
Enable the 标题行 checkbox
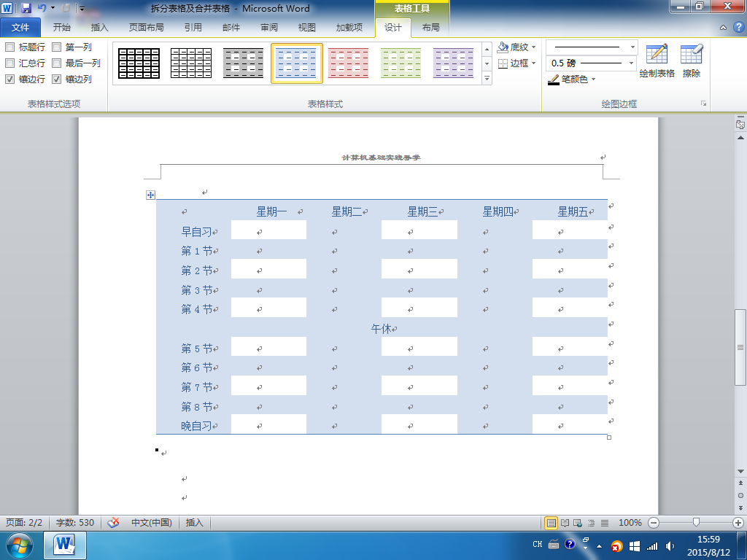click(x=10, y=47)
